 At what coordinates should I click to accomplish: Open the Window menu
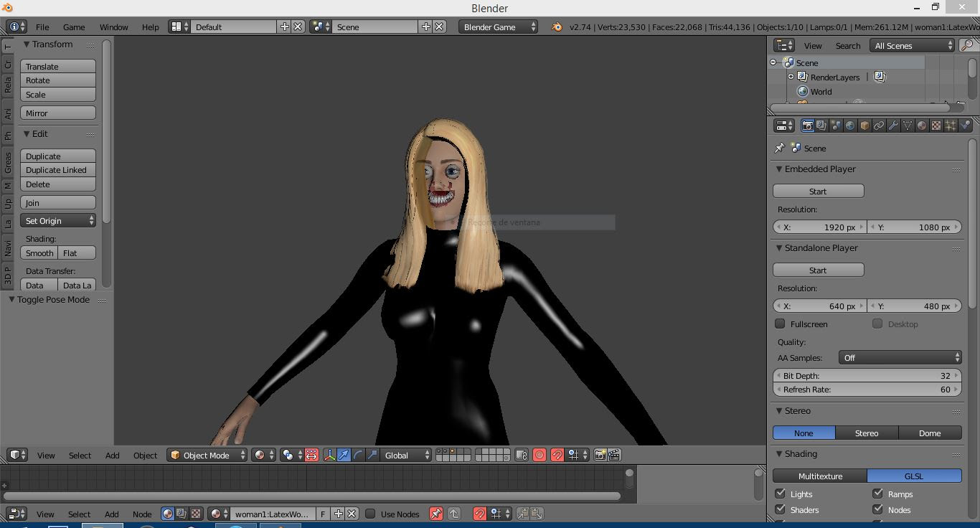tap(113, 27)
